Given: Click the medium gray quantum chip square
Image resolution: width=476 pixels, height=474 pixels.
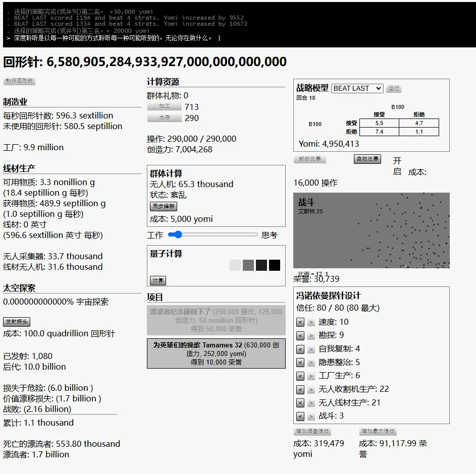Looking at the screenshot, I should pos(248,265).
